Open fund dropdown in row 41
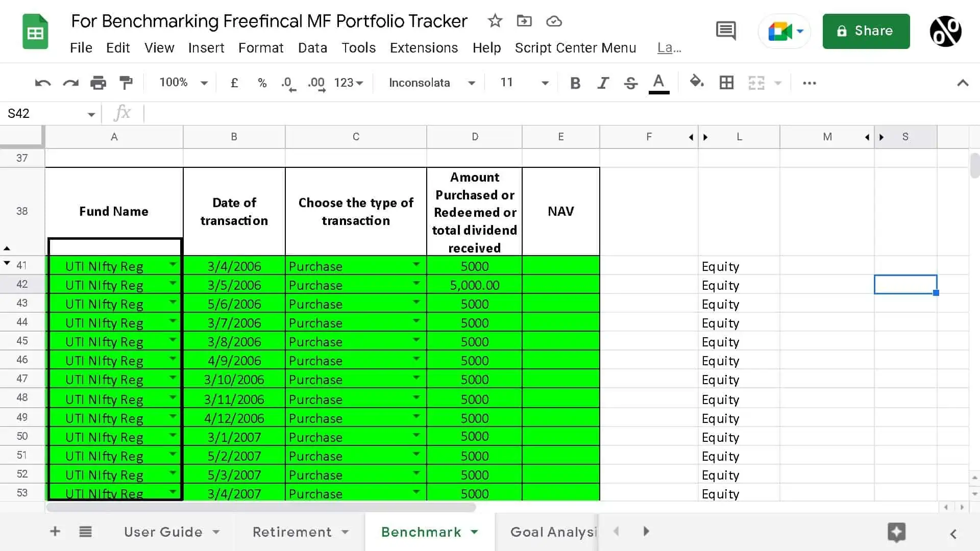The image size is (980, 551). point(173,264)
